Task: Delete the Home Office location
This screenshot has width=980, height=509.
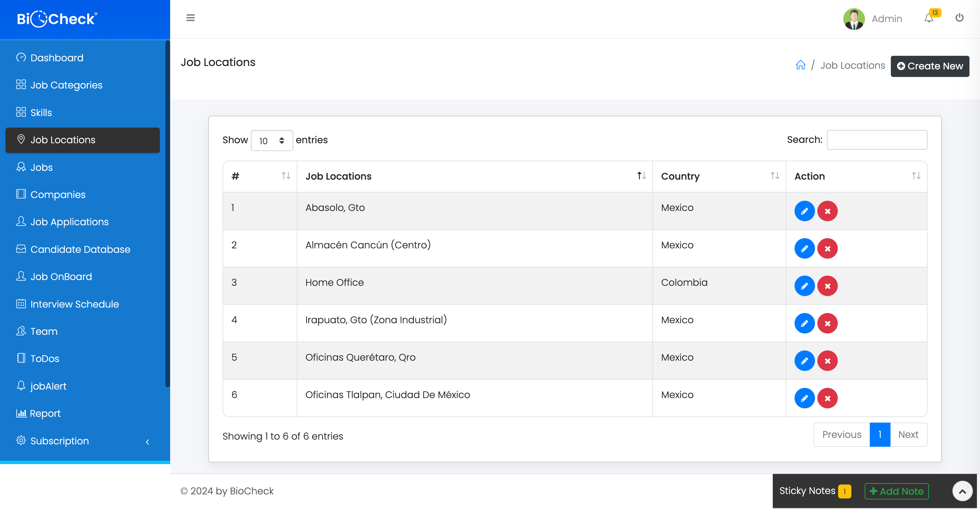Action: pyautogui.click(x=827, y=286)
